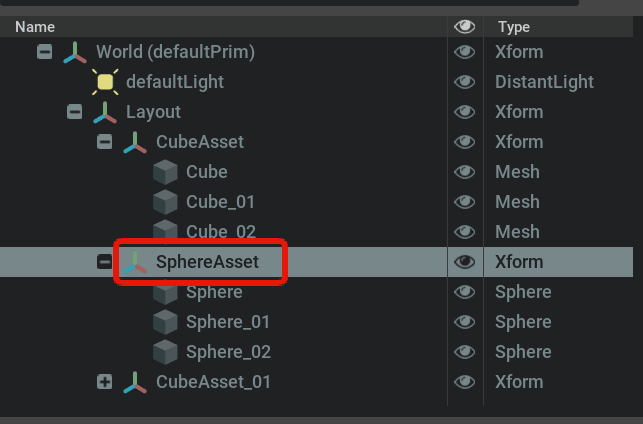Expand the CubeAsset_01 node
Viewport: 643px width, 424px height.
coord(104,382)
